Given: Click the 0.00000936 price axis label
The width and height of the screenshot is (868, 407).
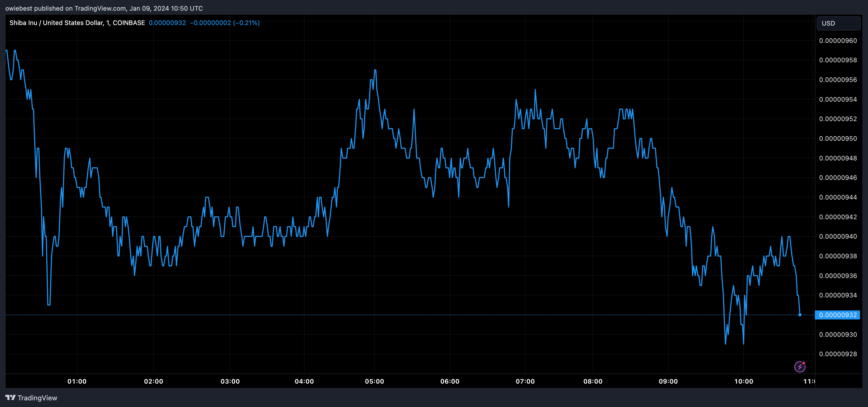Looking at the screenshot, I should 838,276.
